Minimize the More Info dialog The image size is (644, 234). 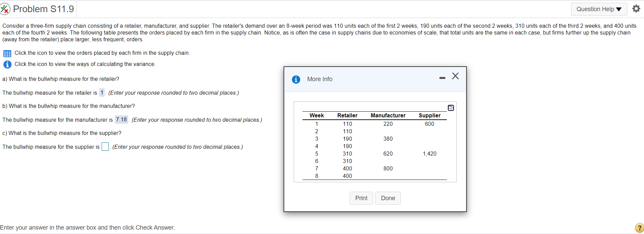442,78
